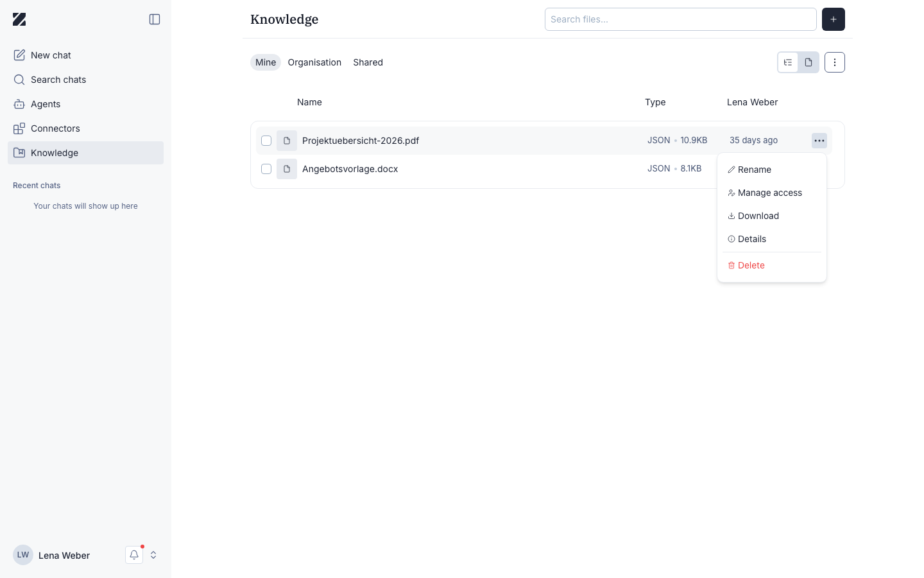Screen dimensions: 924x578
Task: Open the Agents page
Action: (x=85, y=104)
